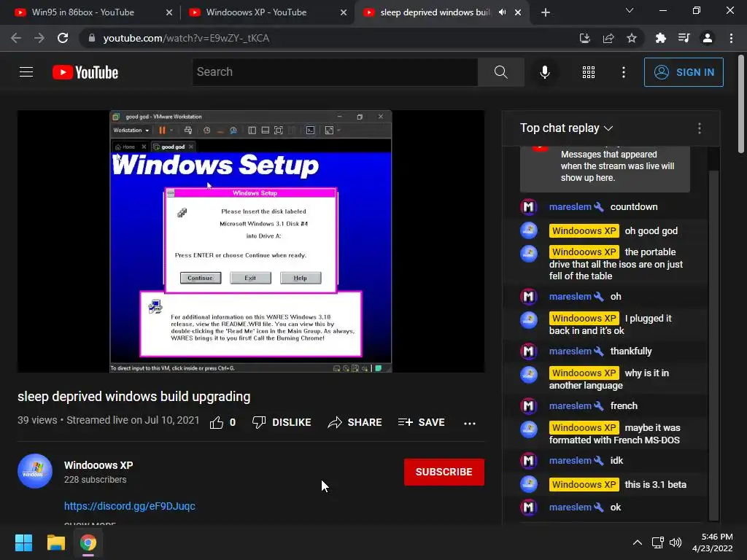747x560 pixels.
Task: Click the page vertical scrollbar
Action: tap(741, 104)
